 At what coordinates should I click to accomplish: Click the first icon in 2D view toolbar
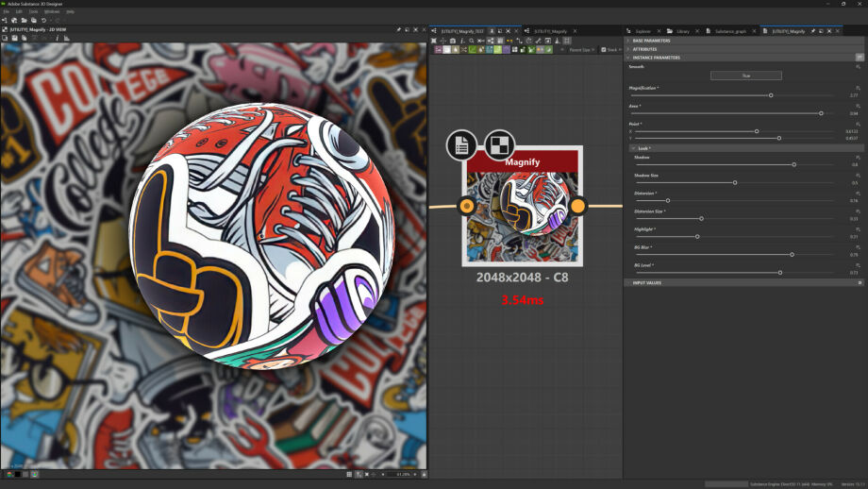pos(5,38)
